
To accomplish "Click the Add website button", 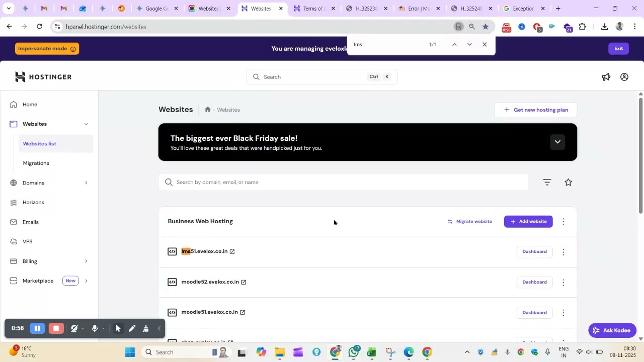I will coord(528,222).
